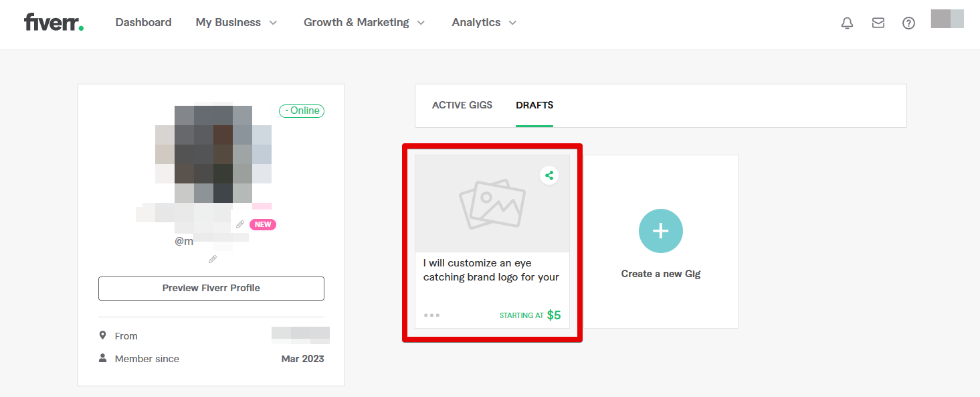Click the share icon on the draft gig

pos(549,175)
